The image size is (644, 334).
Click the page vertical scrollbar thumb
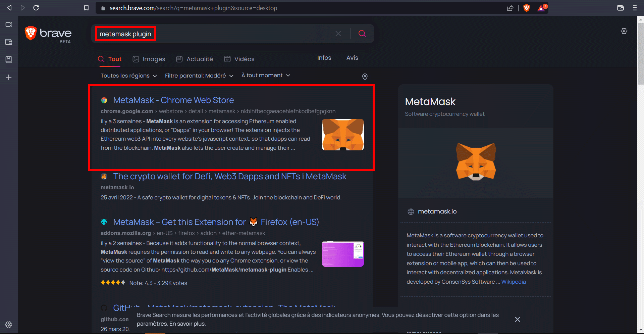(x=641, y=54)
